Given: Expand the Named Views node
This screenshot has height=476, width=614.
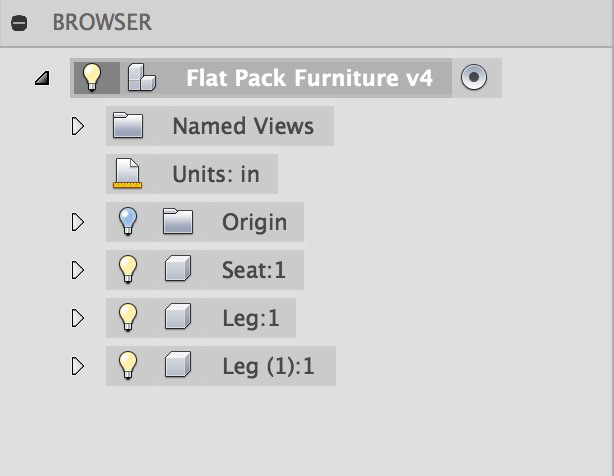Looking at the screenshot, I should (x=78, y=126).
